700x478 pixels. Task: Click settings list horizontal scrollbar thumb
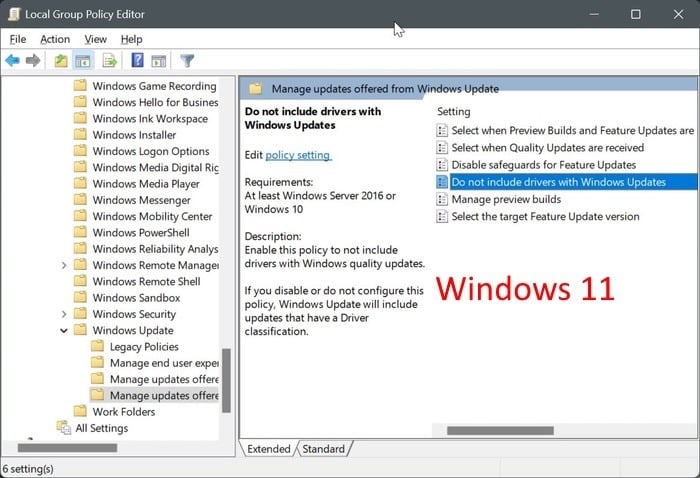[x=500, y=430]
